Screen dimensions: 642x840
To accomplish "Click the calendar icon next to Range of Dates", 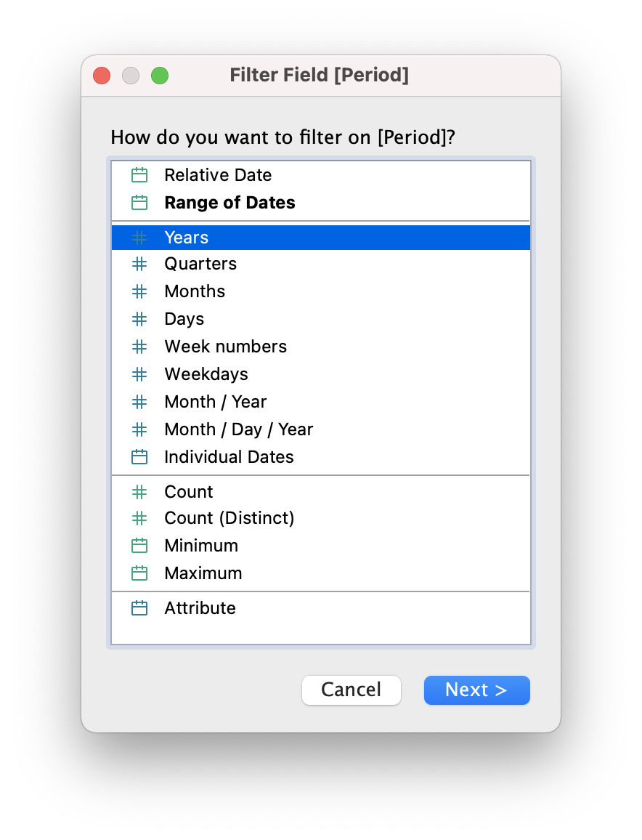I will (139, 203).
